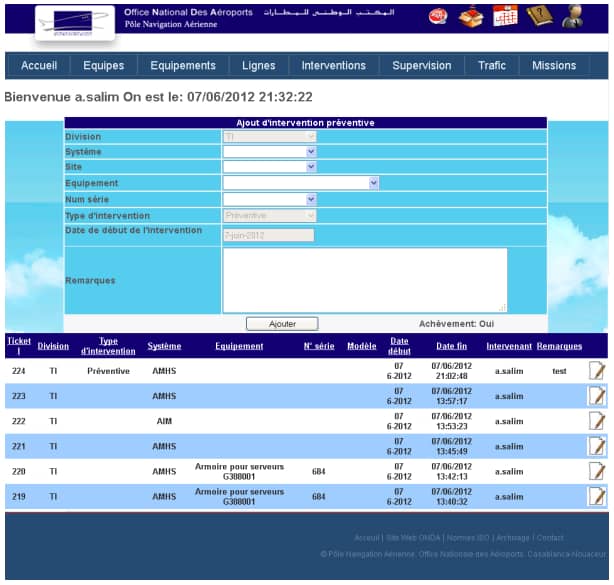Image resolution: width=614 pixels, height=585 pixels.
Task: Open the Missions menu
Action: click(x=554, y=65)
